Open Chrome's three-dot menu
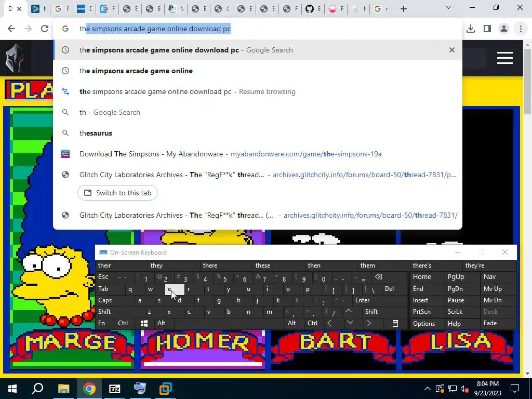 click(x=521, y=29)
